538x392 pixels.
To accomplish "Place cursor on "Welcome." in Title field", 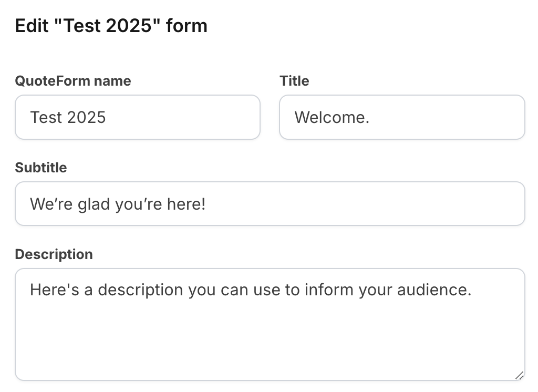I will click(x=332, y=117).
